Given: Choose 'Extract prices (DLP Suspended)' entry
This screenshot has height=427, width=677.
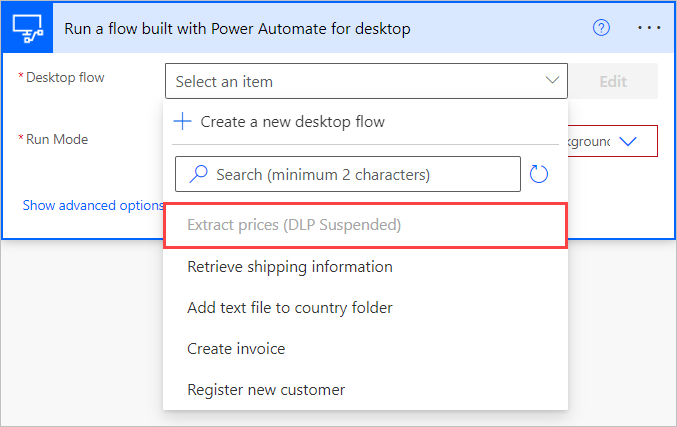Looking at the screenshot, I should click(365, 225).
